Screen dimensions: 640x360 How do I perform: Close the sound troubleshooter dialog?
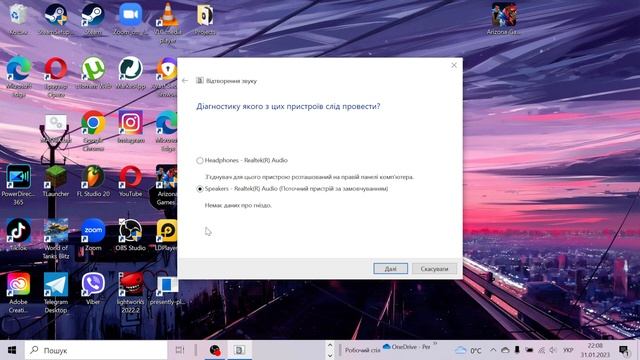coord(454,65)
